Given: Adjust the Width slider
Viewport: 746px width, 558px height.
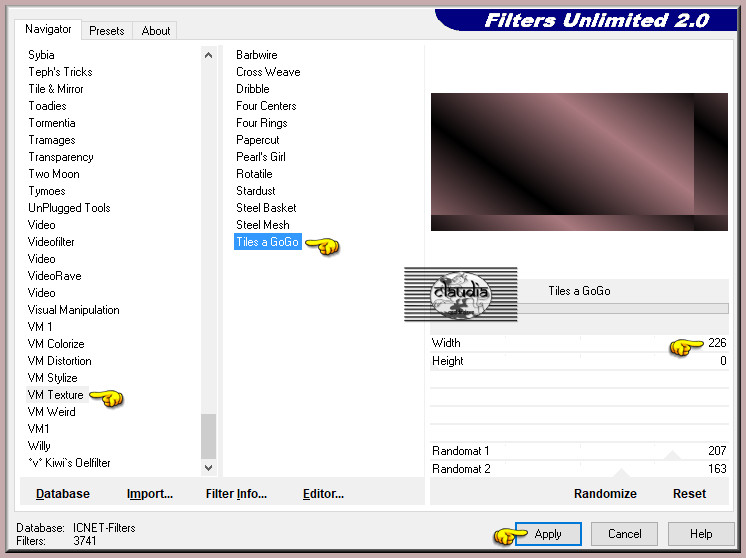Looking at the screenshot, I should (579, 343).
